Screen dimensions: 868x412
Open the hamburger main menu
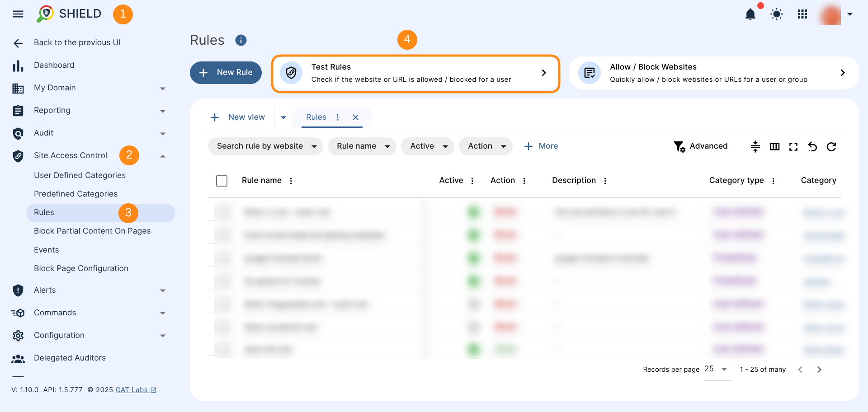(18, 14)
